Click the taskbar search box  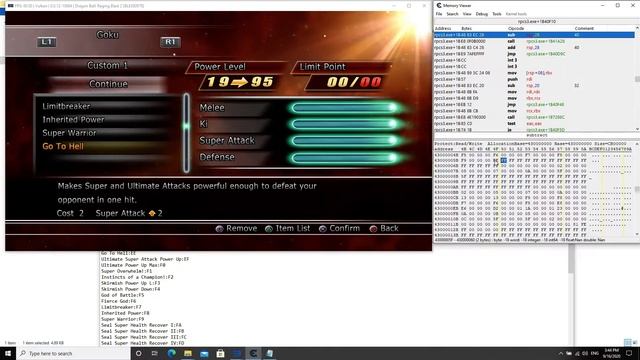73,353
